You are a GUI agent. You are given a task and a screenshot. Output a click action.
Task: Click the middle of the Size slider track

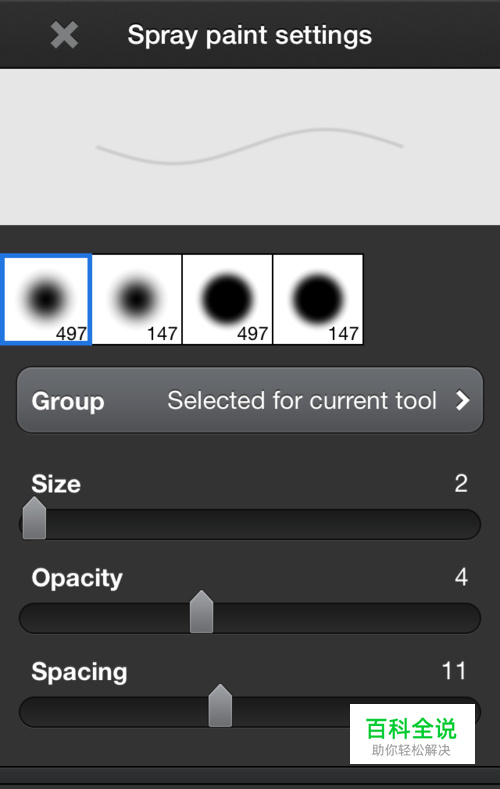click(250, 524)
